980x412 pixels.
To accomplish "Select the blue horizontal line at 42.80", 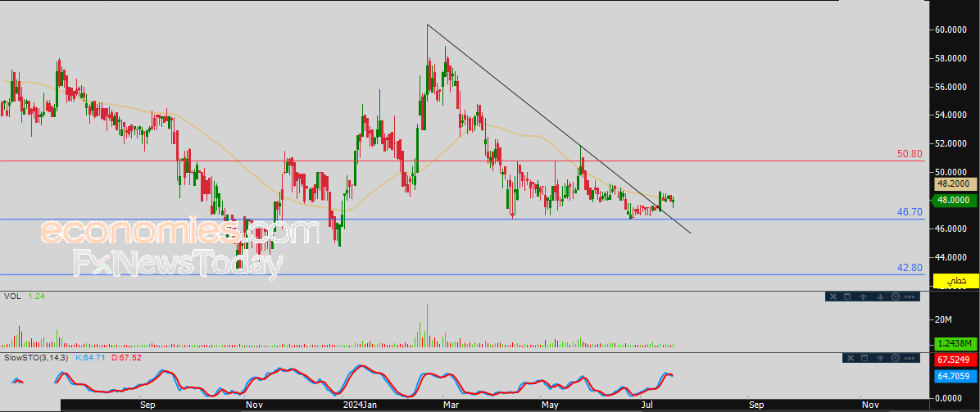I will tap(461, 274).
